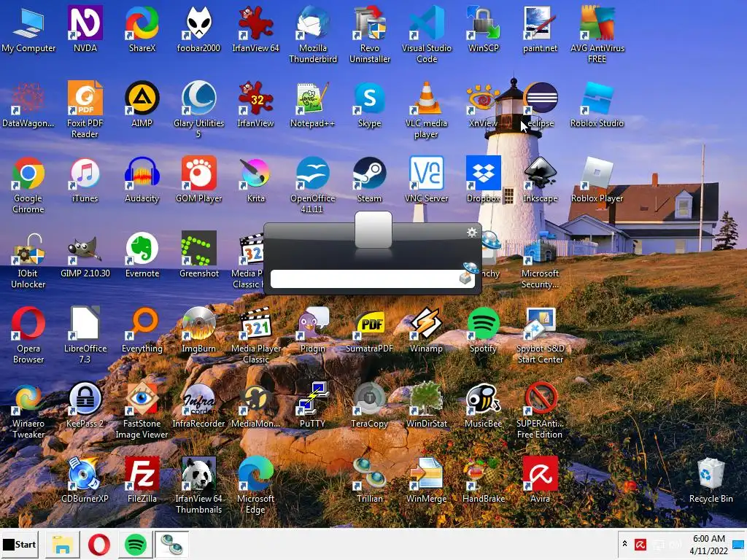Select the Pidgin shortcut
Screen dimensions: 747x560
tap(312, 330)
